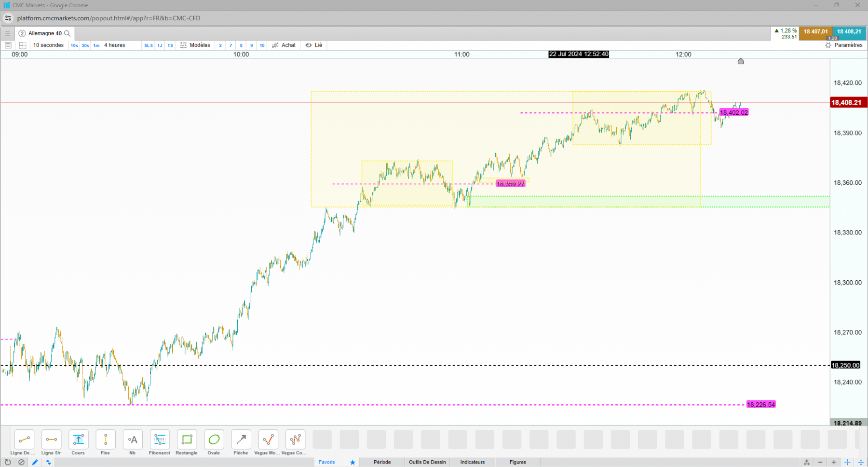Screen dimensions: 868x467
Task: Click the 18,250.00 black level label
Action: point(846,365)
